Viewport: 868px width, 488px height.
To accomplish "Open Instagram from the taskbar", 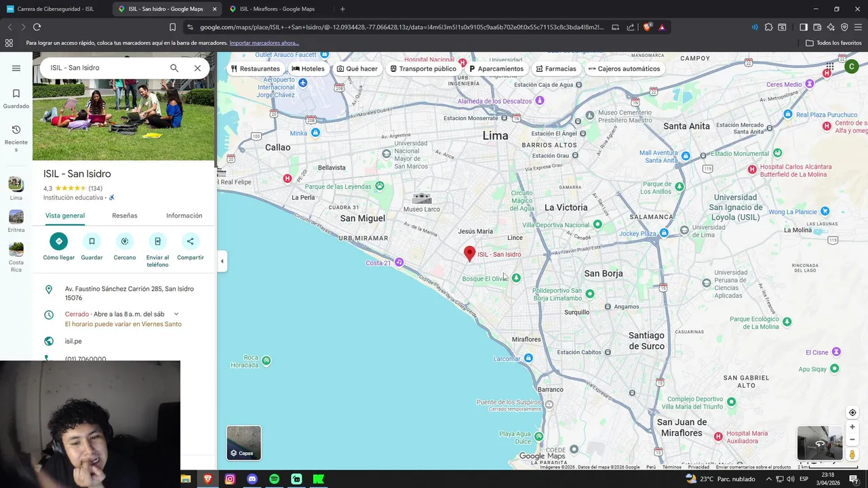I will tap(230, 479).
